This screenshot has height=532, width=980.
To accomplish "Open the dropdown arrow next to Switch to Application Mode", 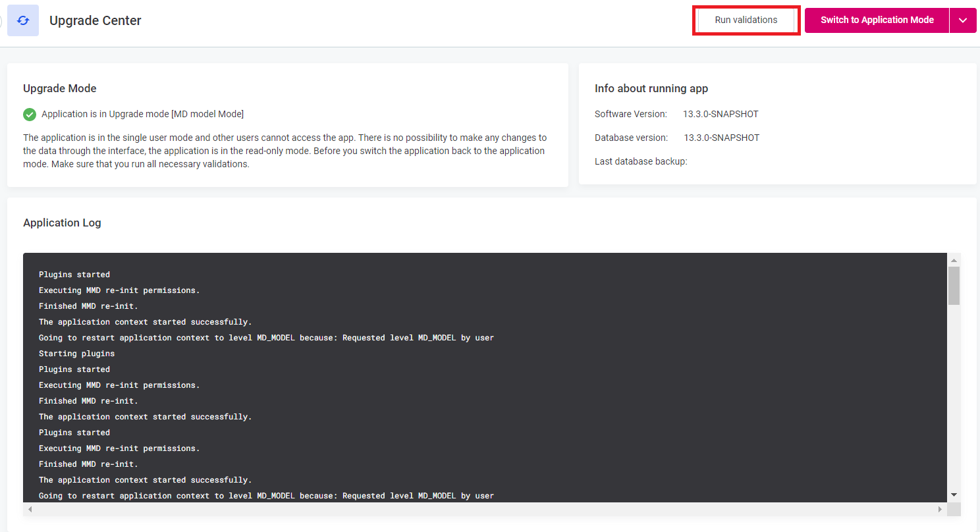I will point(963,20).
